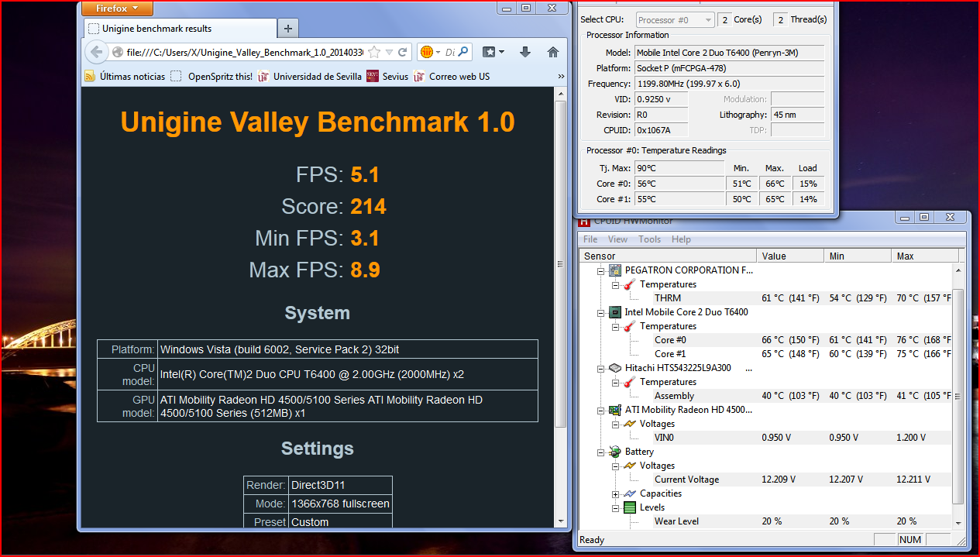The image size is (980, 557).
Task: Open the search engine selector dropdown
Action: [x=429, y=52]
